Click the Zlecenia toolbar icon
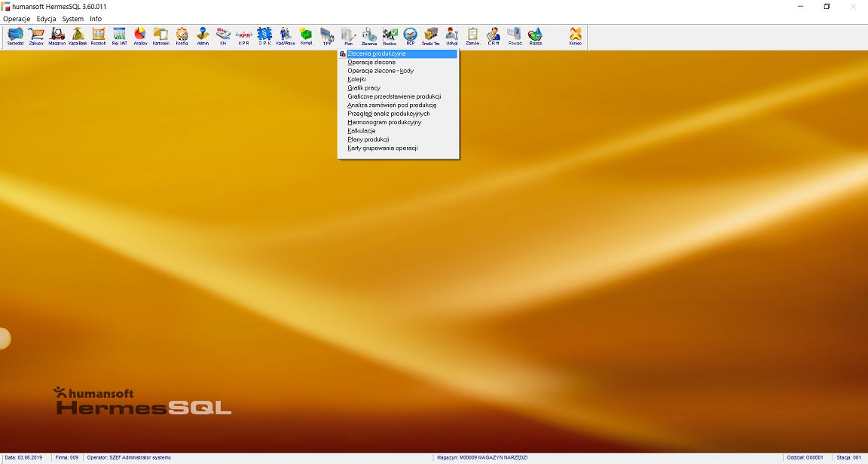The width and height of the screenshot is (868, 464). (369, 37)
